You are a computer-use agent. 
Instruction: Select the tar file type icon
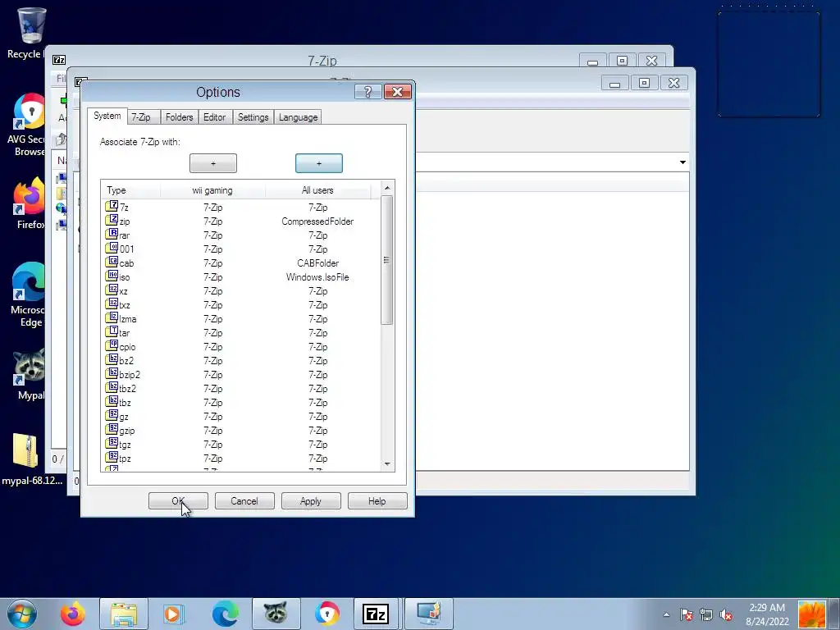(112, 331)
